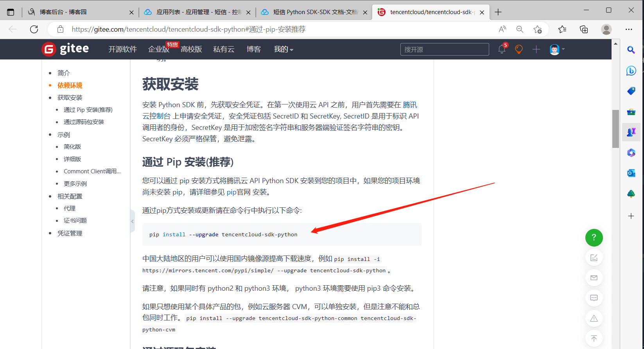Click the orange lightbulb icon in the header
Screen dimensions: 644x349
519,49
